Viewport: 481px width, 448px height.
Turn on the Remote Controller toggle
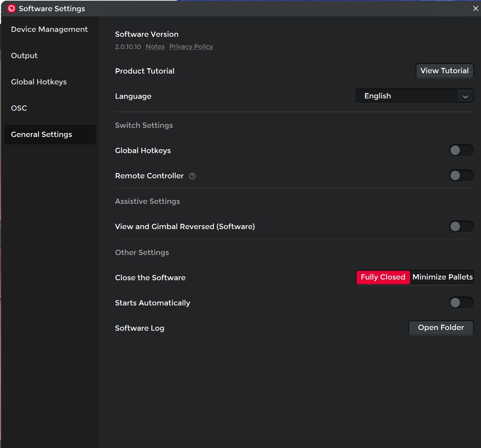click(461, 175)
